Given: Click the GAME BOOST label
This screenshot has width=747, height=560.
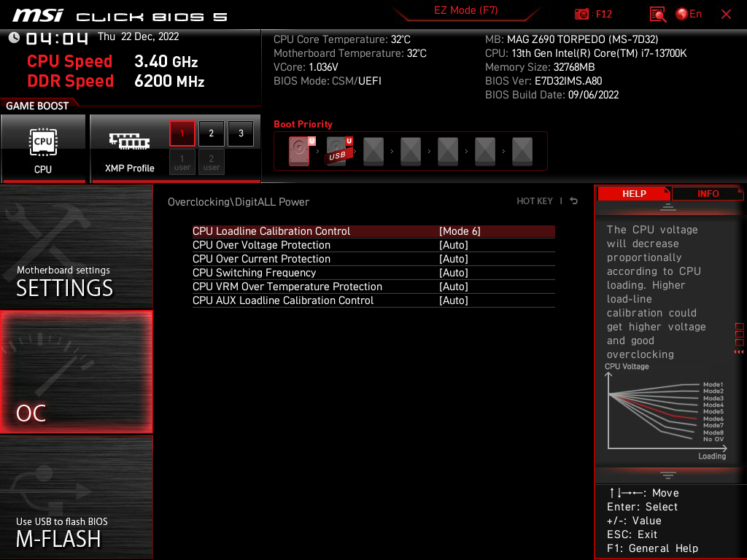Looking at the screenshot, I should pos(37,106).
